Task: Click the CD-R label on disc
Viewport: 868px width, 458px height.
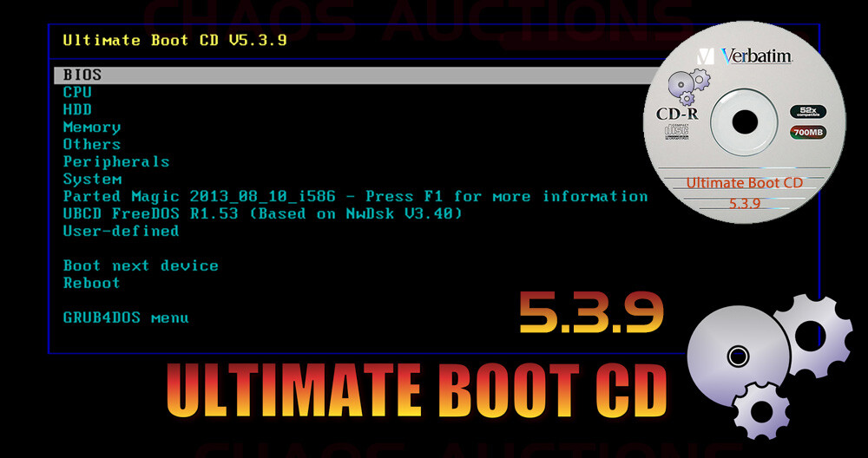Action: [677, 114]
